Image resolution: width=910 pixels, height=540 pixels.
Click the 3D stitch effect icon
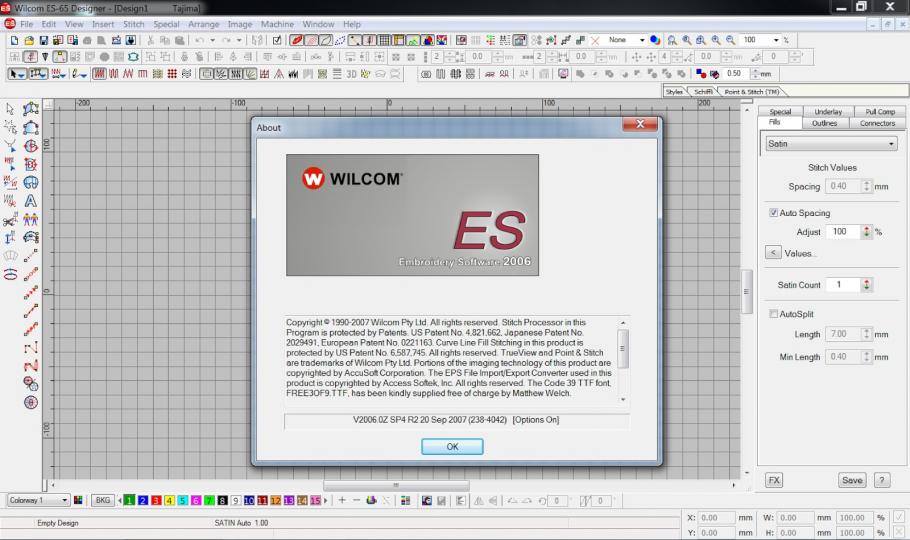[351, 74]
